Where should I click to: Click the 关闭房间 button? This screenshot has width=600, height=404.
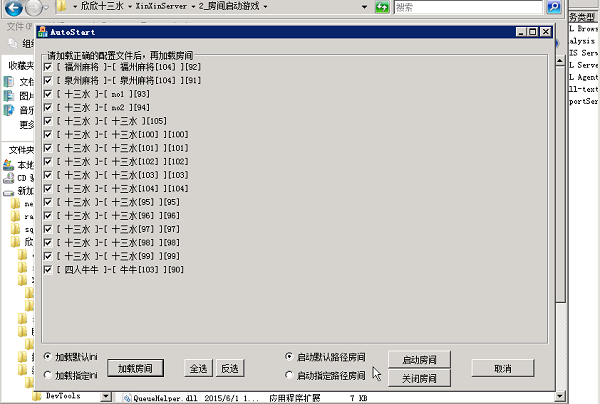(419, 378)
